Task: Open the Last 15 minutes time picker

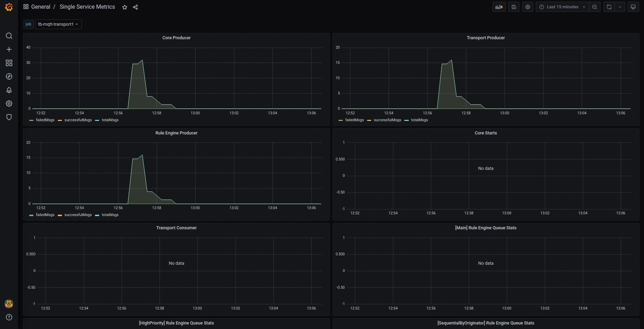Action: 562,7
